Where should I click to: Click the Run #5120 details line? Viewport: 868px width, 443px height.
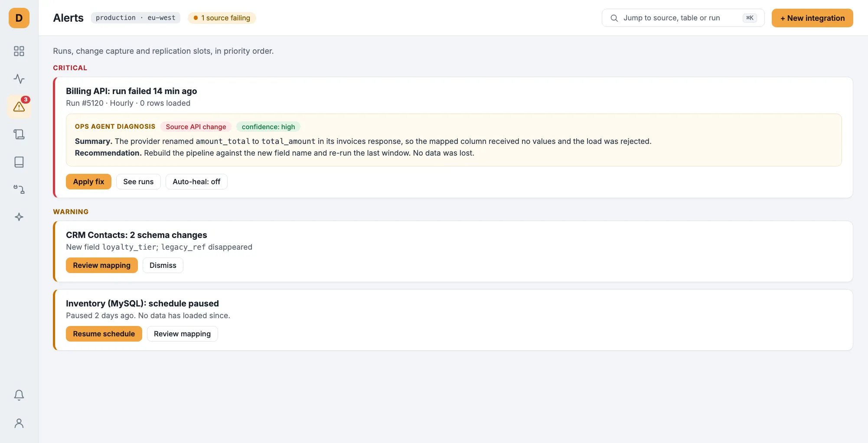[x=128, y=103]
